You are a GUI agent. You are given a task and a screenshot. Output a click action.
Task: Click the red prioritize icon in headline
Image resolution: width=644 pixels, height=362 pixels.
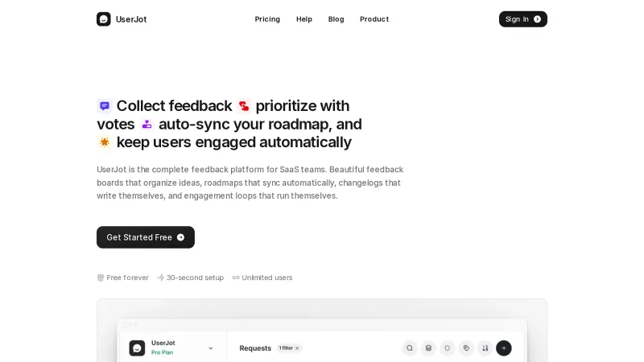(244, 106)
